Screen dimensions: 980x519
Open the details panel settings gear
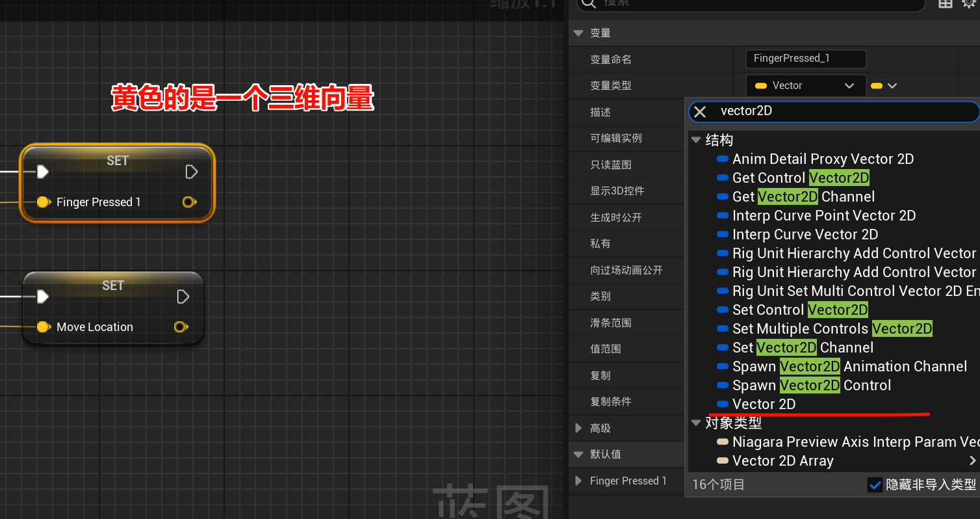tap(969, 3)
